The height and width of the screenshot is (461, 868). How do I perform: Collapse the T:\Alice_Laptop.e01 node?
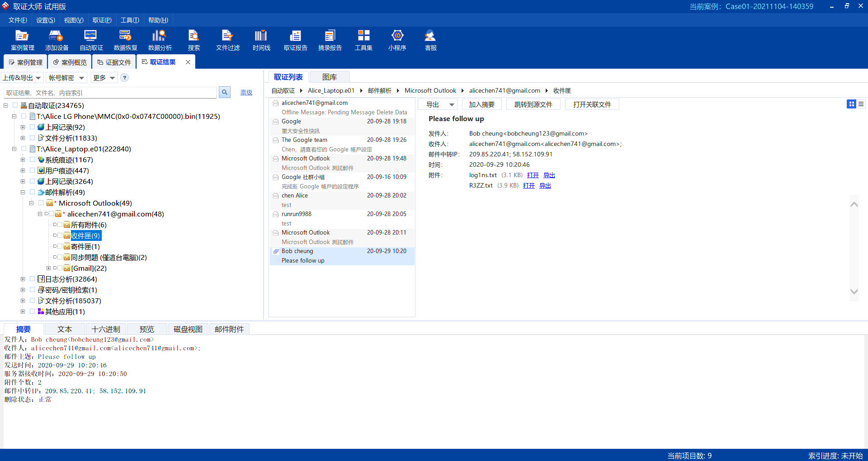14,149
